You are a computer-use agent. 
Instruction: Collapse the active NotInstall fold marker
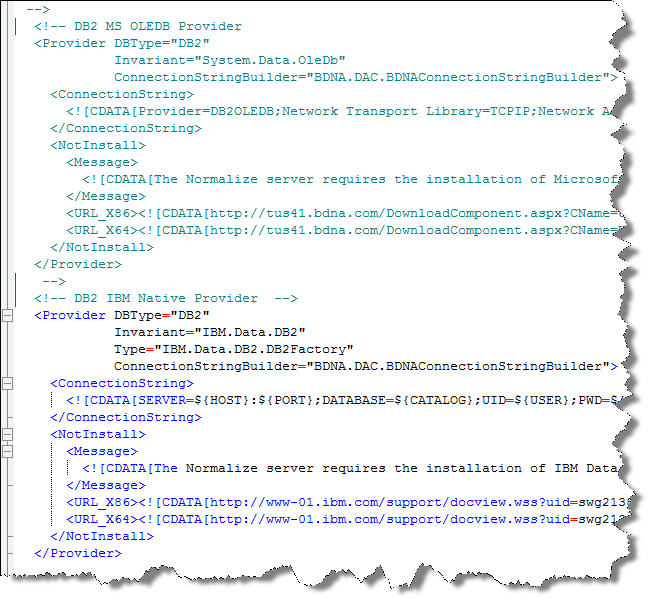tap(7, 434)
